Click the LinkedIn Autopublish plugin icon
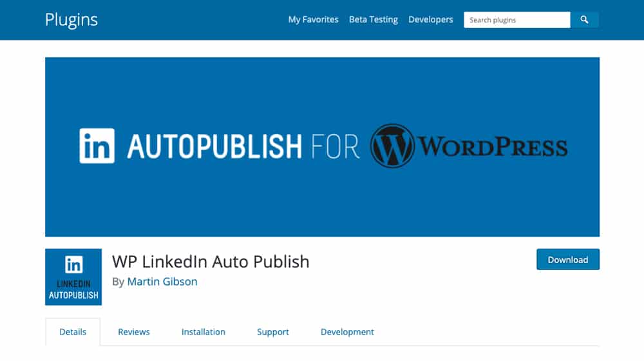The image size is (644, 361). 73,277
